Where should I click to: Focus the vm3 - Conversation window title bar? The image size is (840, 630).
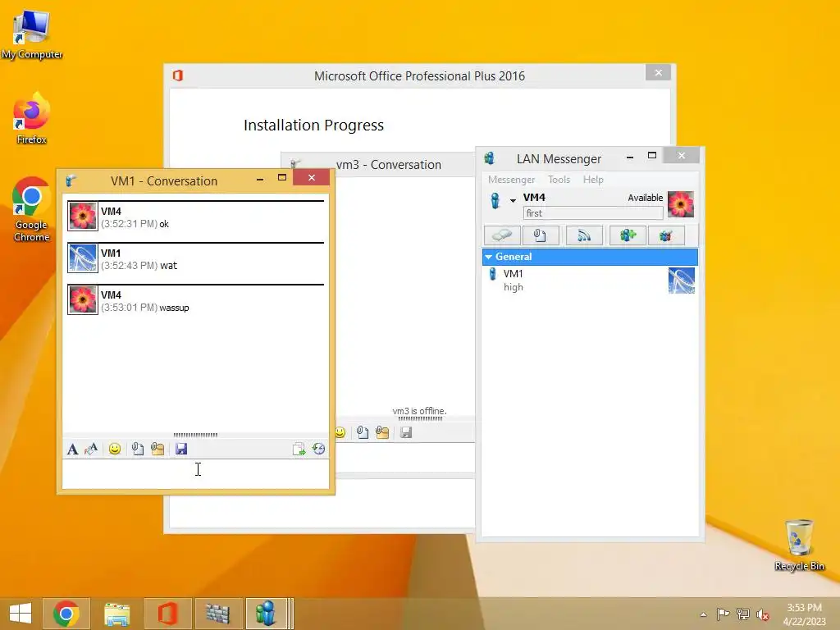[x=388, y=164]
